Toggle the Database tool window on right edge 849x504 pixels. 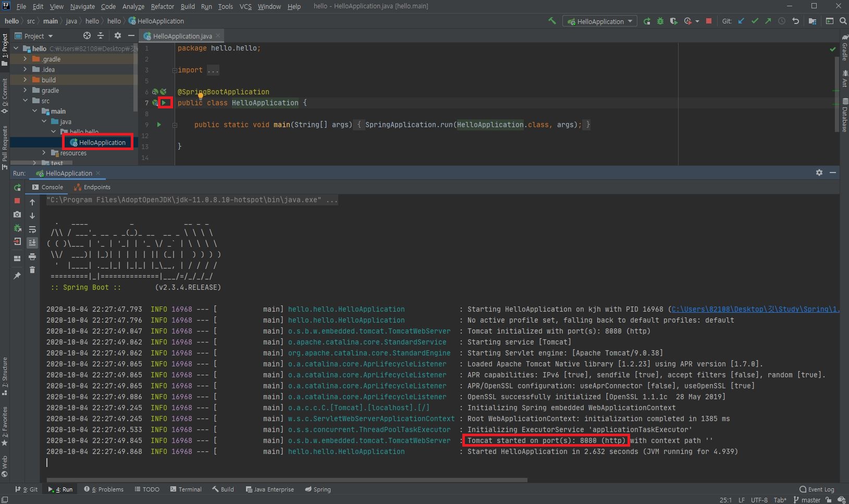844,115
